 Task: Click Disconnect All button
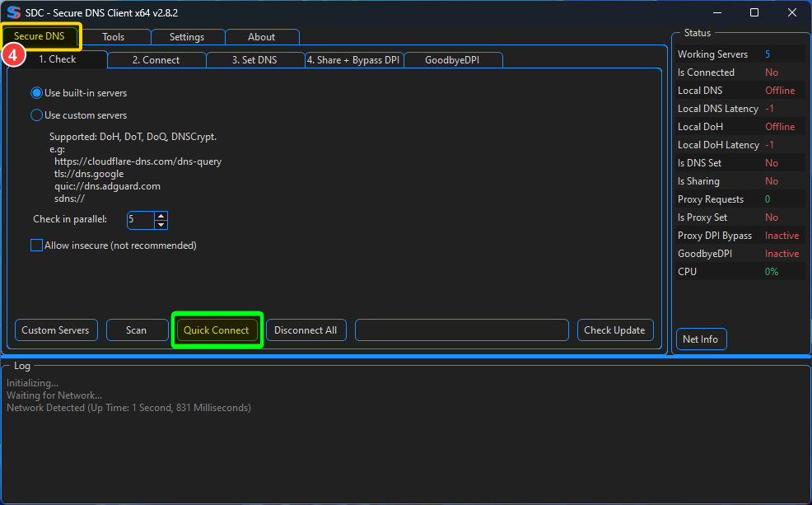tap(306, 330)
